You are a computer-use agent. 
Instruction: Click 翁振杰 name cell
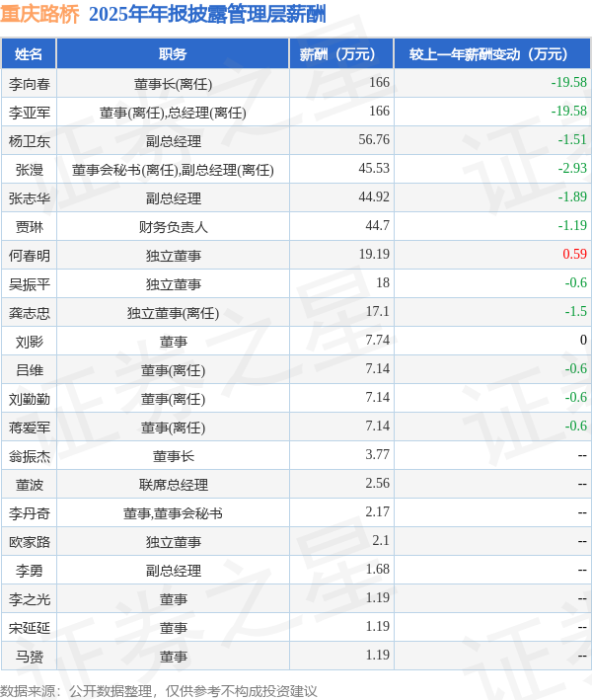point(30,456)
